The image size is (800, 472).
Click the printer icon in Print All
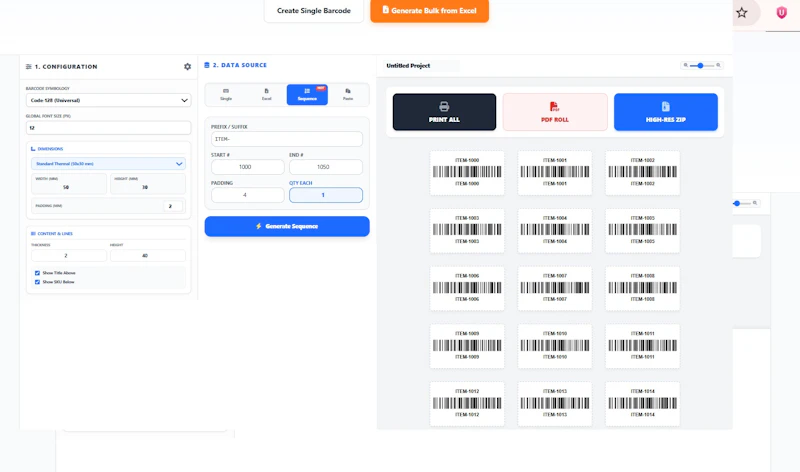(444, 106)
